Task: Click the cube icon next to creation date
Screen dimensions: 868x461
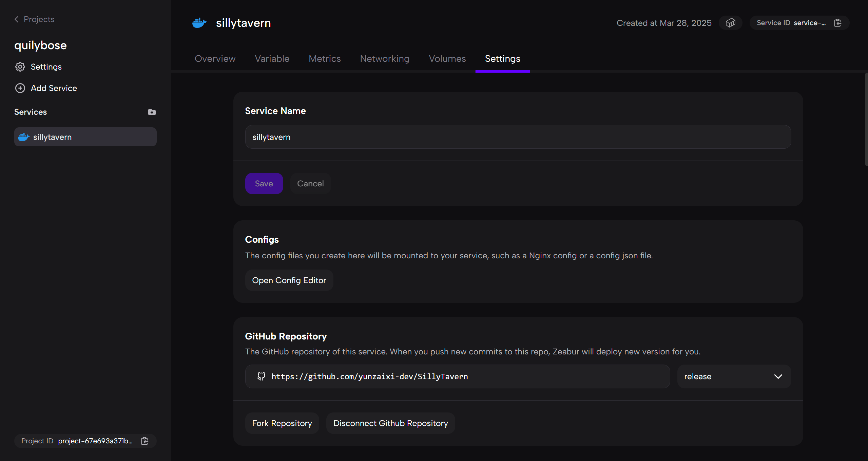Action: coord(730,23)
